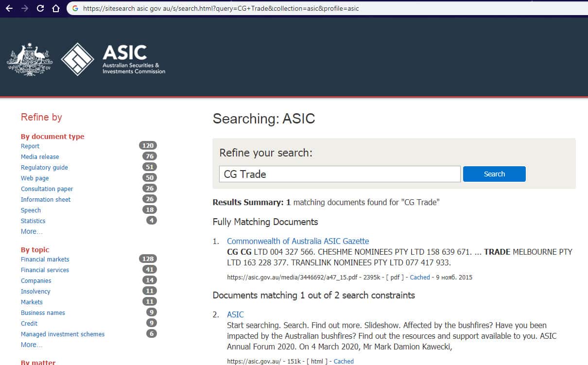Click the 120 count badge for Report
Viewport: 588px width, 365px height.
click(x=148, y=145)
